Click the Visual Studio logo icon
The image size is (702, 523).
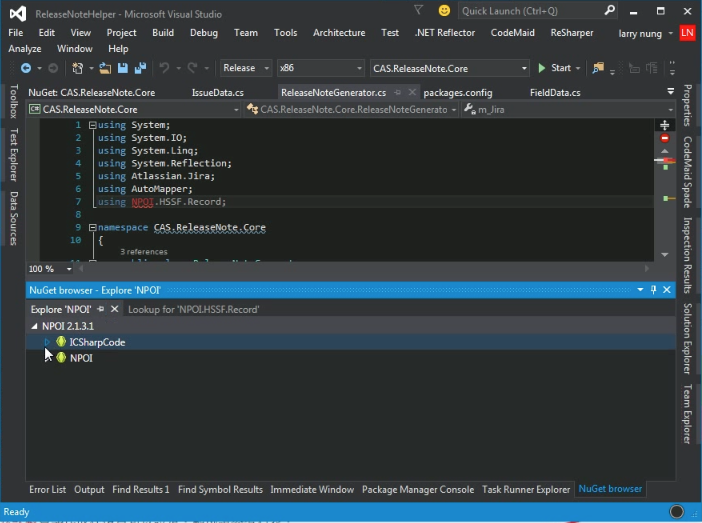[18, 14]
